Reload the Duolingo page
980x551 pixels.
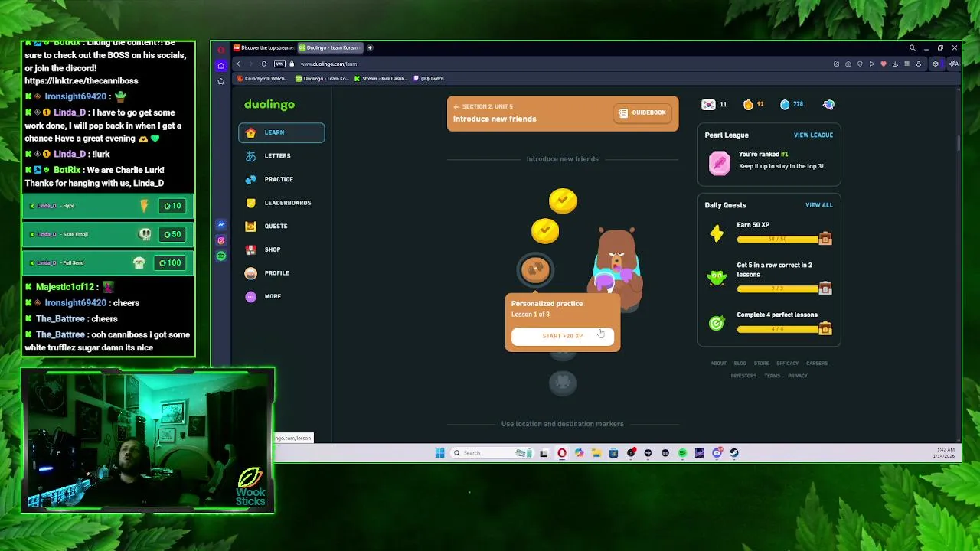click(264, 64)
